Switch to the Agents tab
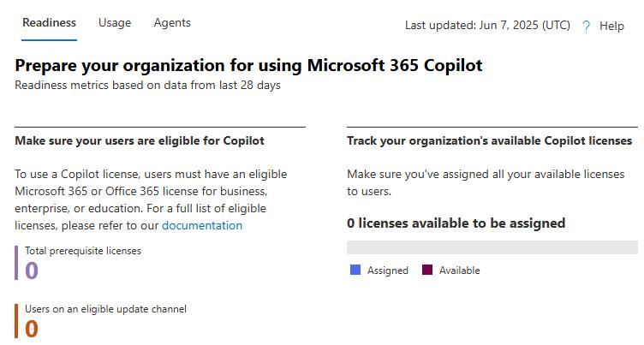This screenshot has height=345, width=644. [x=172, y=22]
